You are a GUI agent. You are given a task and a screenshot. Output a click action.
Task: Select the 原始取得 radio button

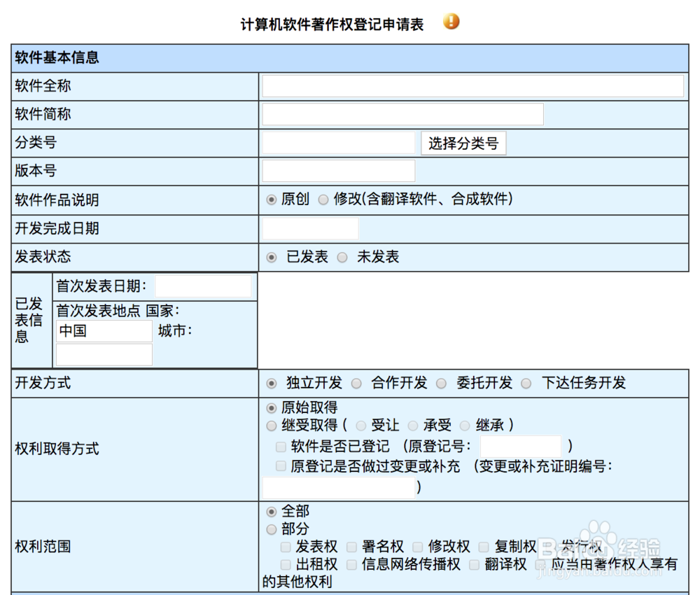272,408
